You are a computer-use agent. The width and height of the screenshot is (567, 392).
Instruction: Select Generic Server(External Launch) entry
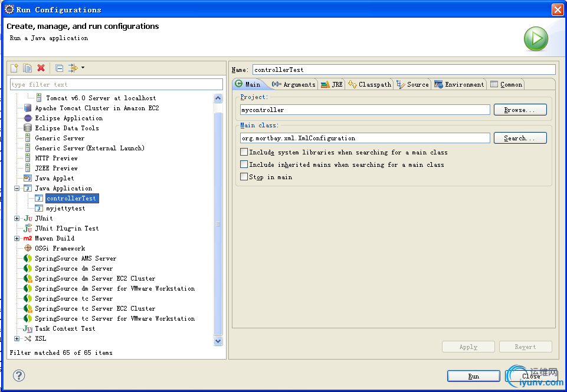90,148
